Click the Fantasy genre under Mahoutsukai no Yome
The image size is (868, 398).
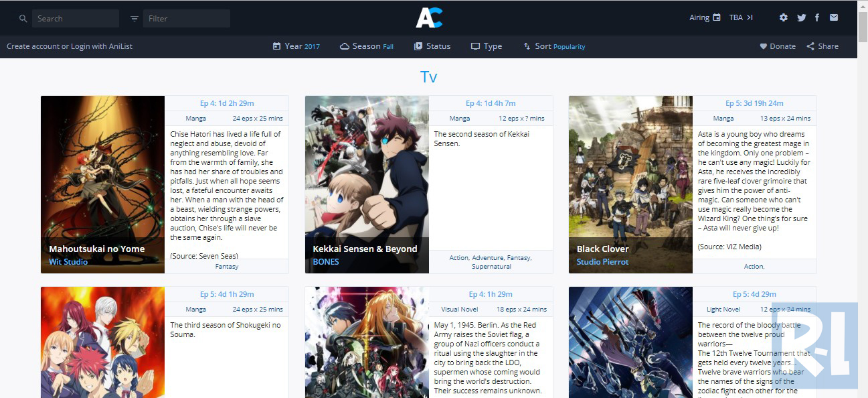tap(227, 267)
